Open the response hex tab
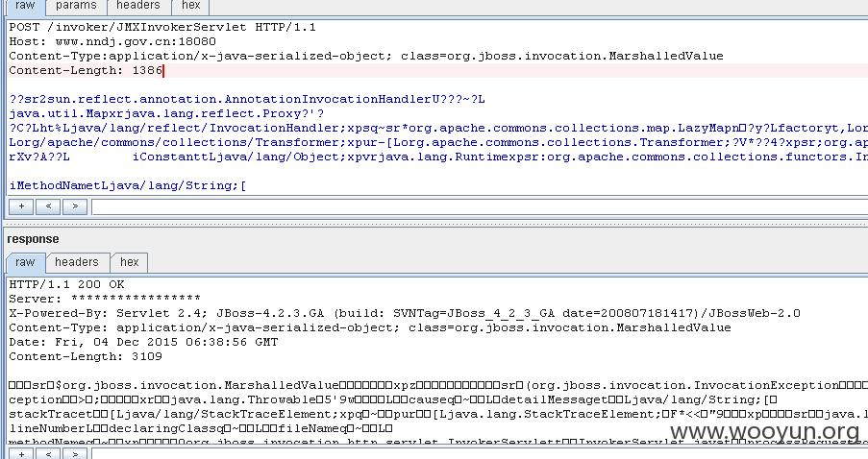This screenshot has width=868, height=459. pos(129,262)
